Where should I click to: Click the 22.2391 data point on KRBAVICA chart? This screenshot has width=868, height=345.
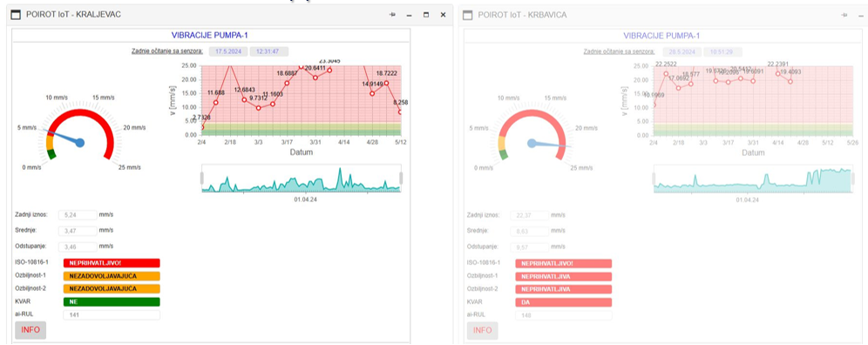777,74
